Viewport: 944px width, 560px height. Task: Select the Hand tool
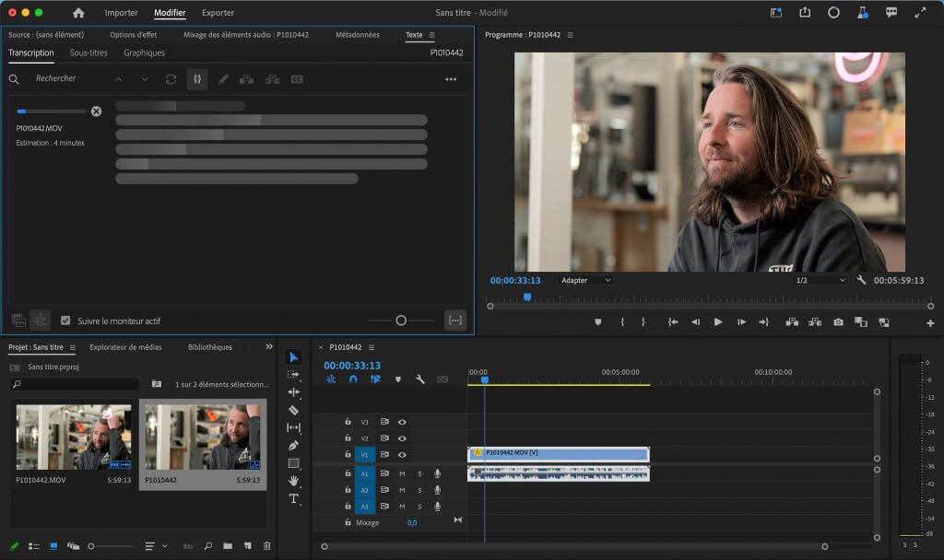click(293, 479)
